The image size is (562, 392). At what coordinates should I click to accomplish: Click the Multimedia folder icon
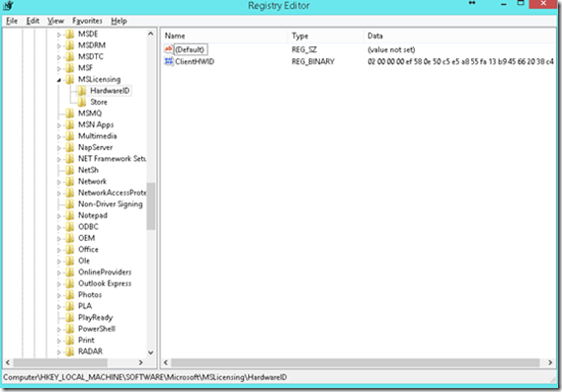tap(70, 136)
